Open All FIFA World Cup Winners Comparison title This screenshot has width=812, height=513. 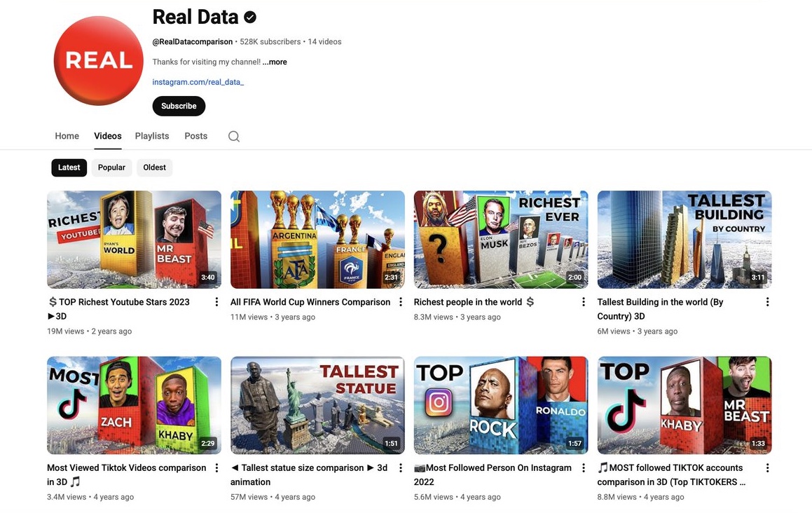(310, 302)
